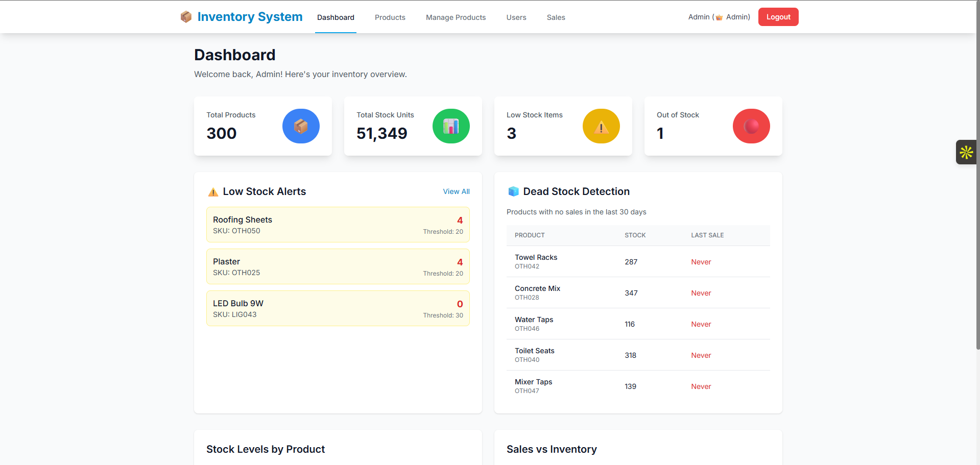980x465 pixels.
Task: Click the yellow Low Stock warning icon
Action: (601, 126)
